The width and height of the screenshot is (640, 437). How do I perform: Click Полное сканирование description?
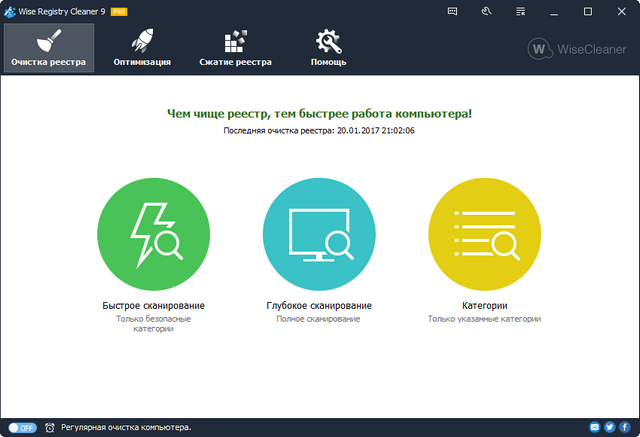point(318,319)
